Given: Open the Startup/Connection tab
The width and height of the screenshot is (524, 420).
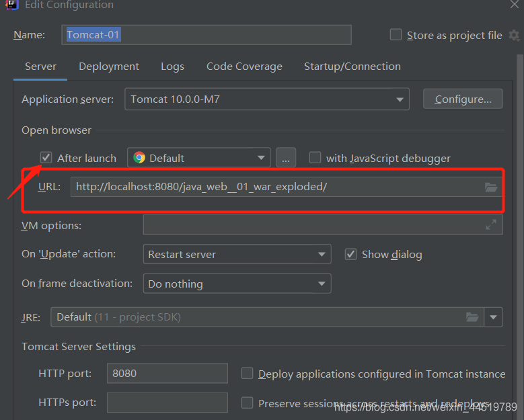Looking at the screenshot, I should pyautogui.click(x=352, y=67).
